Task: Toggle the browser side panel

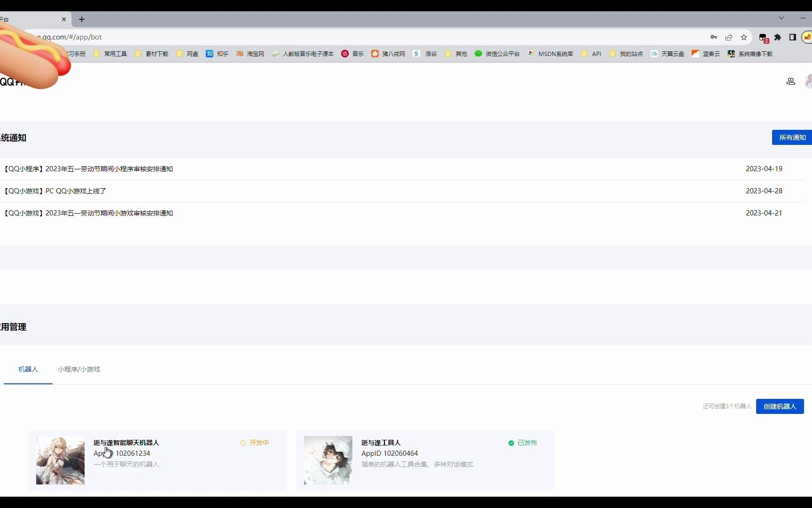Action: [793, 37]
